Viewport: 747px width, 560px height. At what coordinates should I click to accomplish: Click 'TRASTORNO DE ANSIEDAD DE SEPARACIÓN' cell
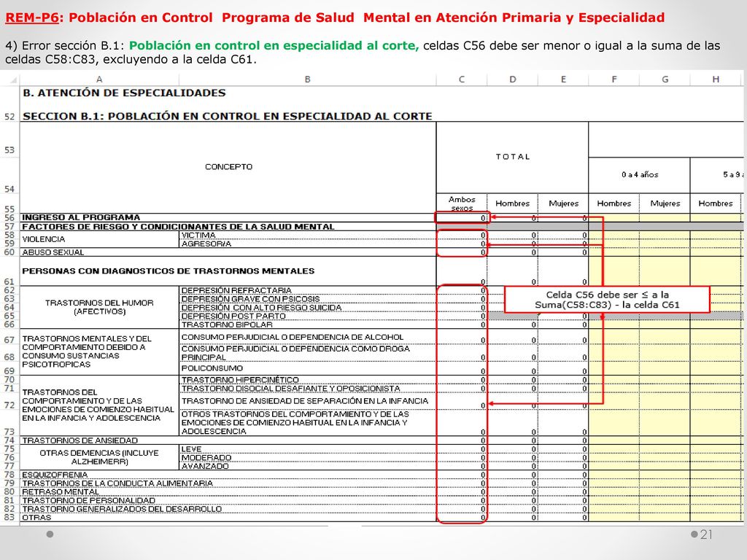tap(308, 401)
